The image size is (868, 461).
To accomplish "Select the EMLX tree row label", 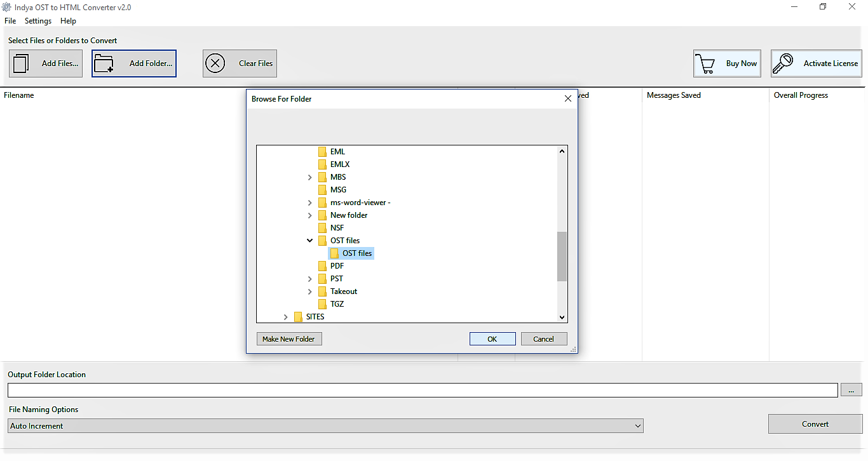I will point(340,164).
